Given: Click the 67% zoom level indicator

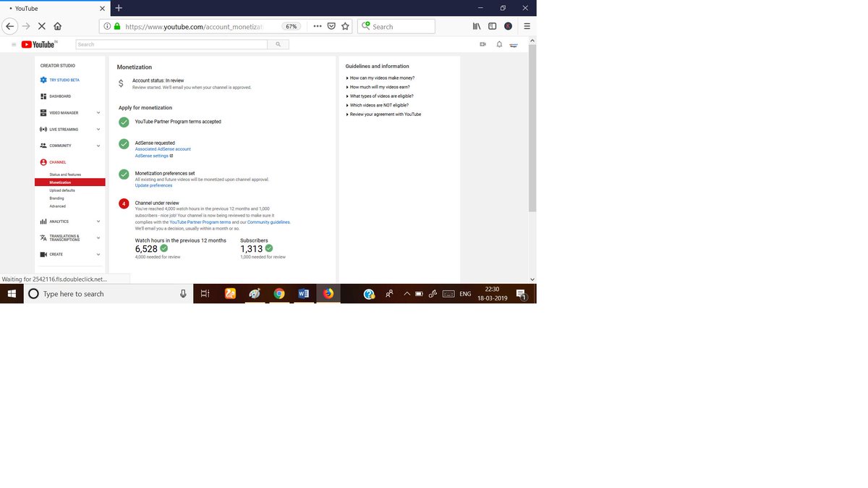Looking at the screenshot, I should tap(292, 26).
